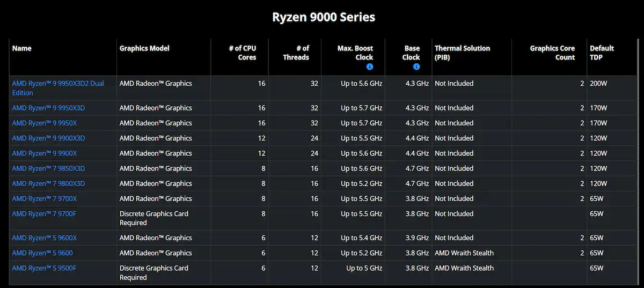Open the AMD Ryzen 9 9950X3D link
The image size is (644, 288).
click(48, 108)
